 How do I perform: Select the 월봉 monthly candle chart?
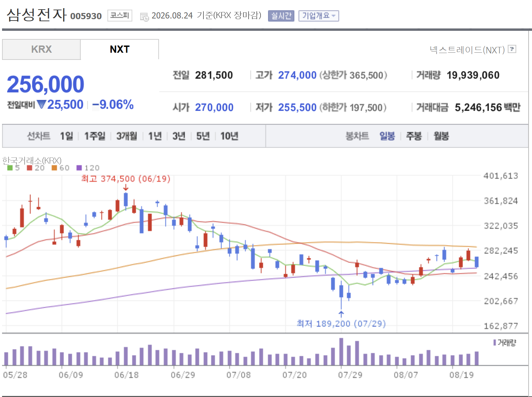click(x=441, y=136)
